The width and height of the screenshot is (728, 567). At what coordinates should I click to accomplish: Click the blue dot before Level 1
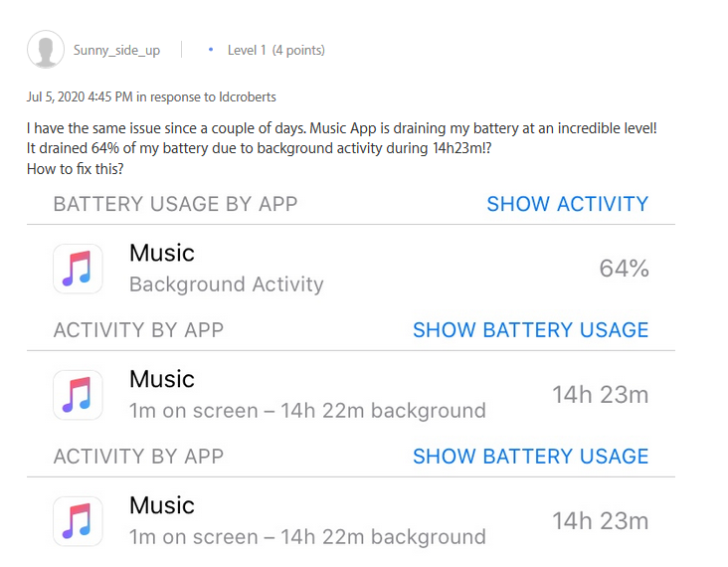[x=211, y=50]
